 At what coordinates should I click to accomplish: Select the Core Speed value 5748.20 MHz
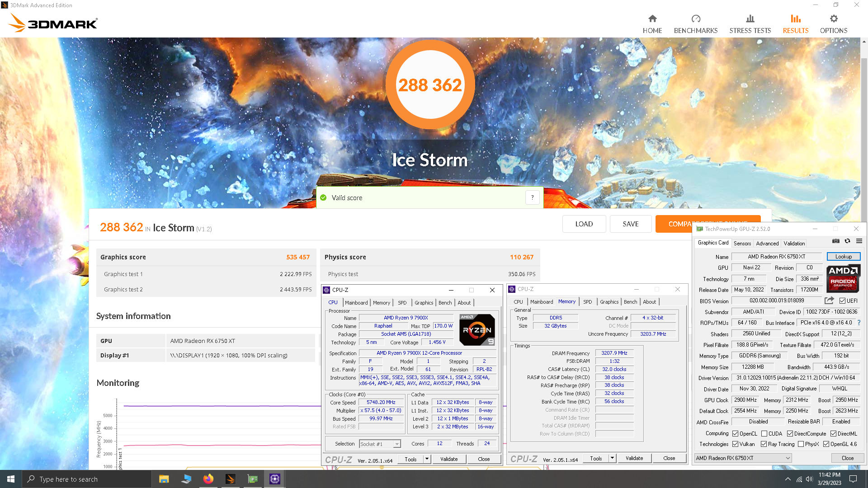click(381, 402)
